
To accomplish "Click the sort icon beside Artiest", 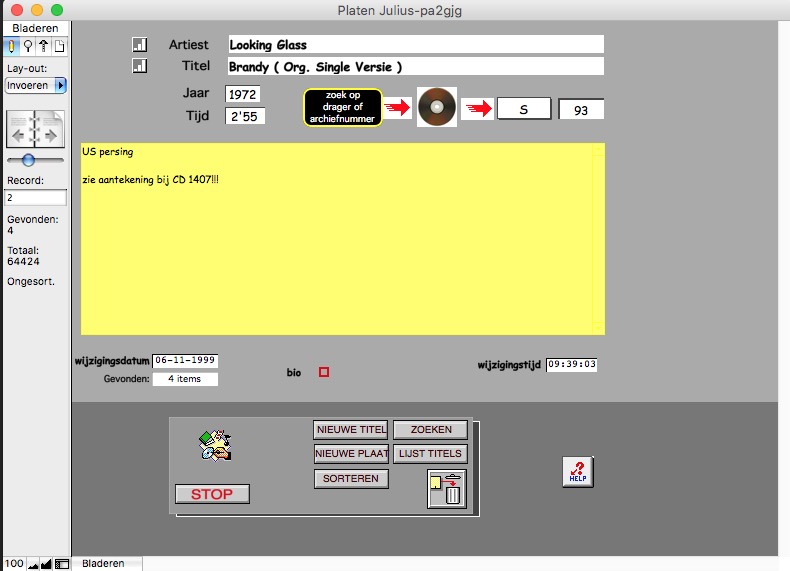I will coord(139,45).
